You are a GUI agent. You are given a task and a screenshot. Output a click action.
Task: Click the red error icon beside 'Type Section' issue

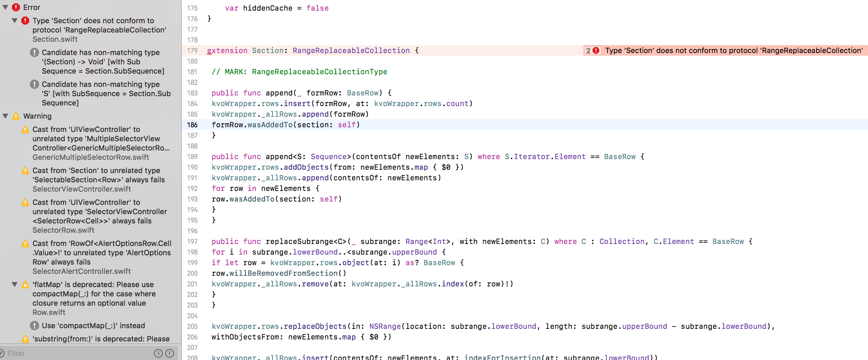tap(25, 21)
